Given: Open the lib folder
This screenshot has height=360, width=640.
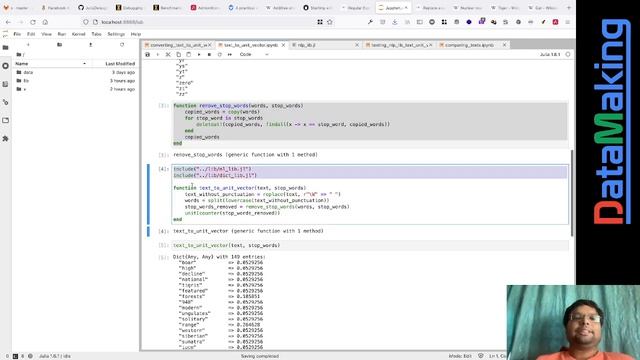Looking at the screenshot, I should (75, 81).
